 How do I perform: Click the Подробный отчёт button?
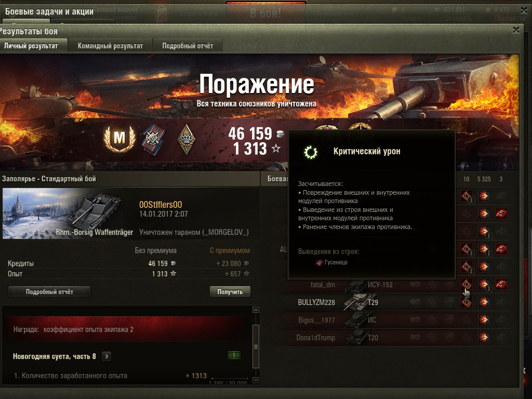(49, 291)
